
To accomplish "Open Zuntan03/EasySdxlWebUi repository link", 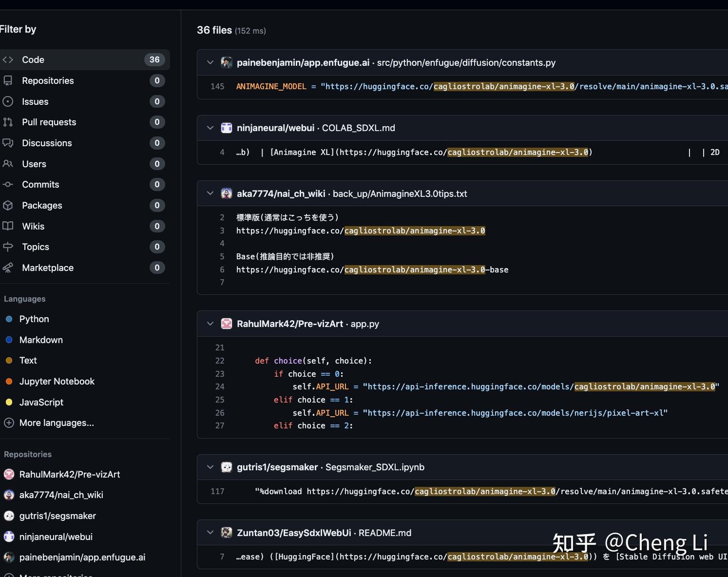I will click(x=294, y=533).
